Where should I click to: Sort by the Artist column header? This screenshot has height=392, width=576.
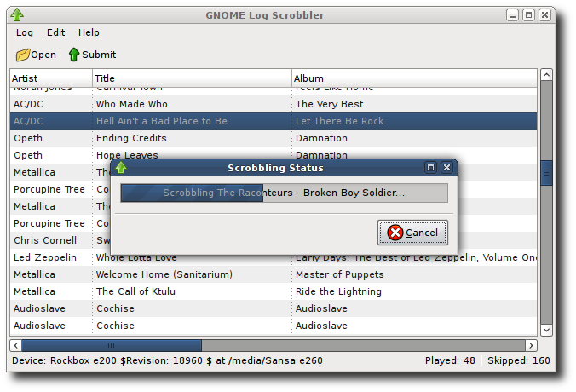pos(51,78)
